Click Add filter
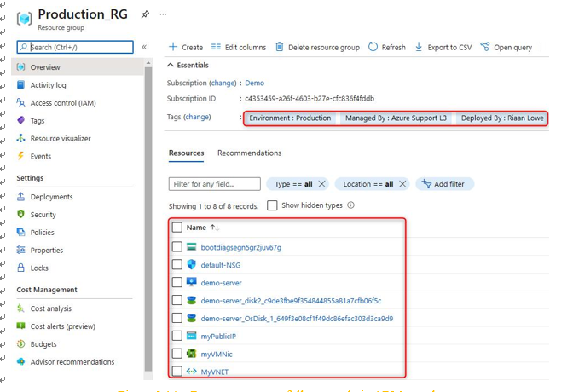 445,184
